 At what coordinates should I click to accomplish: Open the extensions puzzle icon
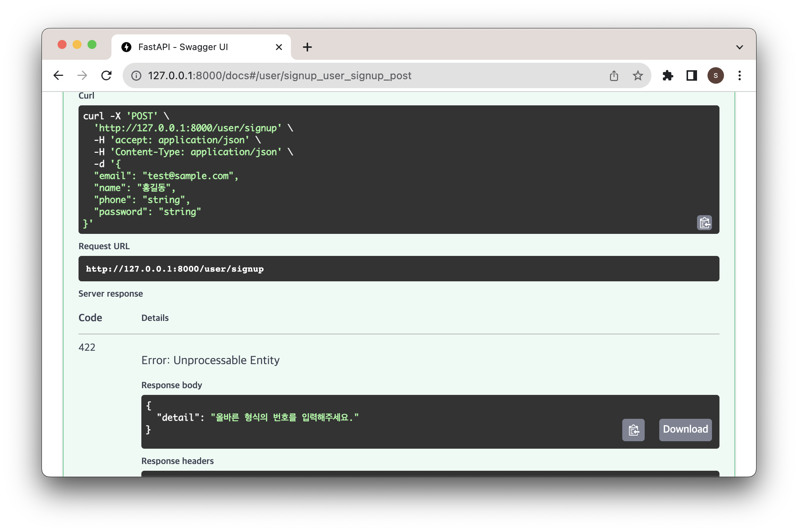pyautogui.click(x=667, y=76)
